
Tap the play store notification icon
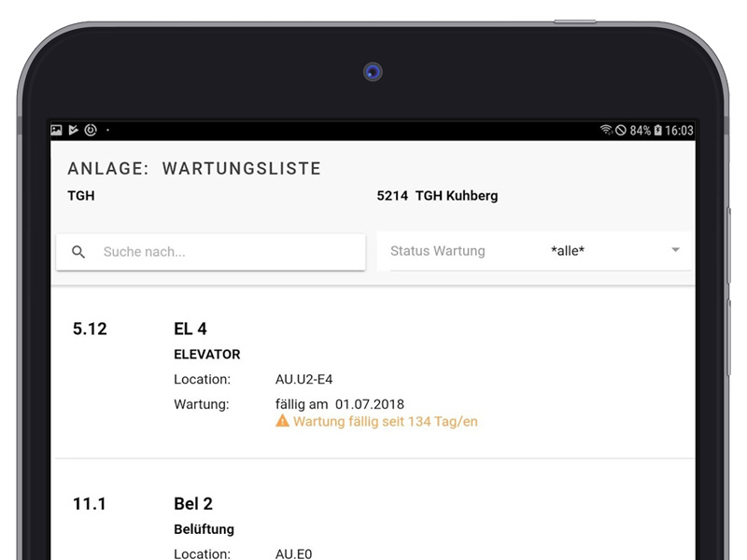click(x=74, y=130)
